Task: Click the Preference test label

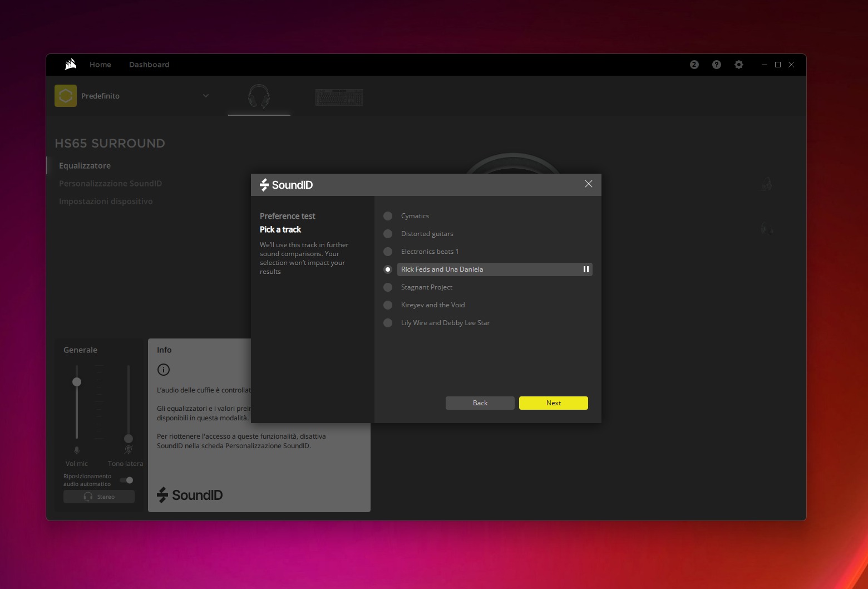Action: 288,216
